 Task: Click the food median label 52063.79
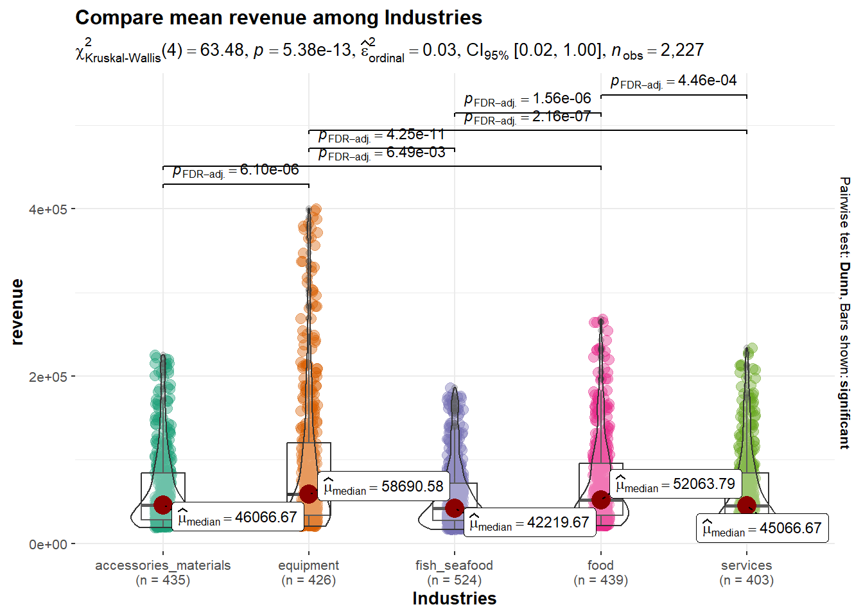[x=675, y=484]
